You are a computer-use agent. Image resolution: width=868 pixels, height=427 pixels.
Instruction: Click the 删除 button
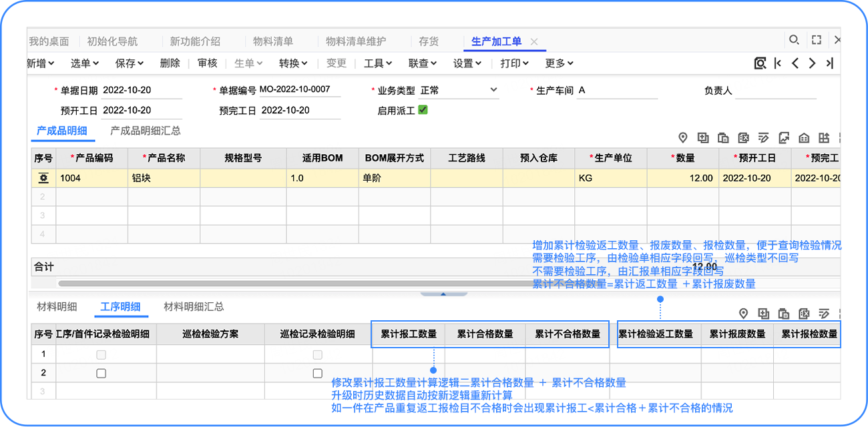click(x=170, y=63)
